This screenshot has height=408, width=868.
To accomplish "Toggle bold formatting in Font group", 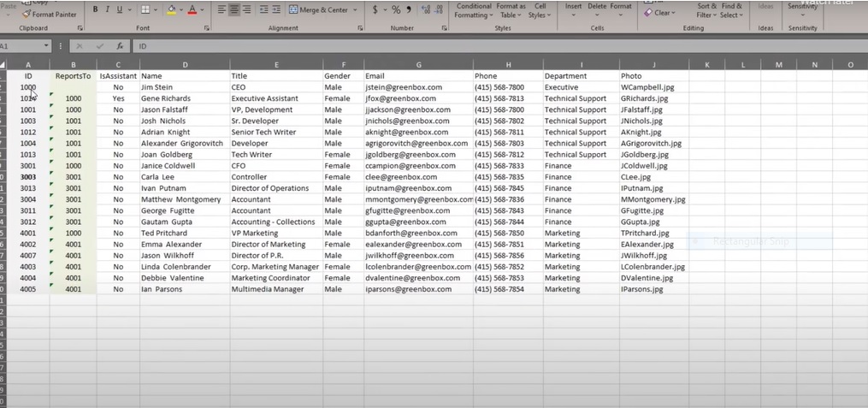I will (95, 9).
